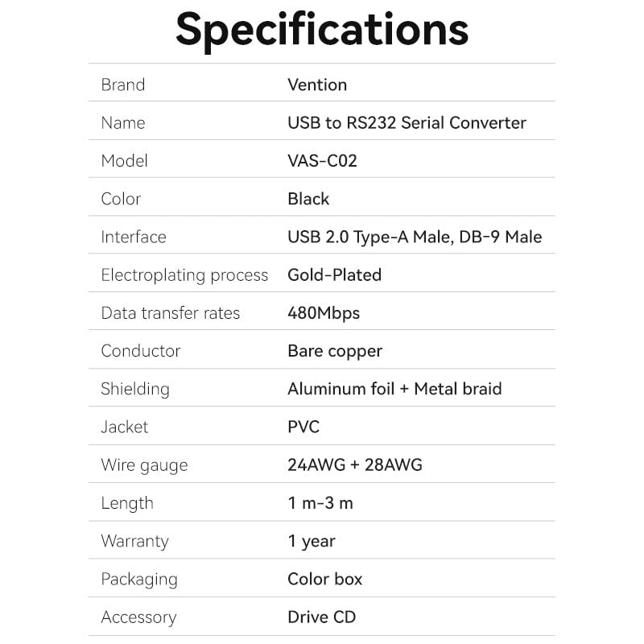
Task: Click the Wire gauge label
Action: click(144, 465)
